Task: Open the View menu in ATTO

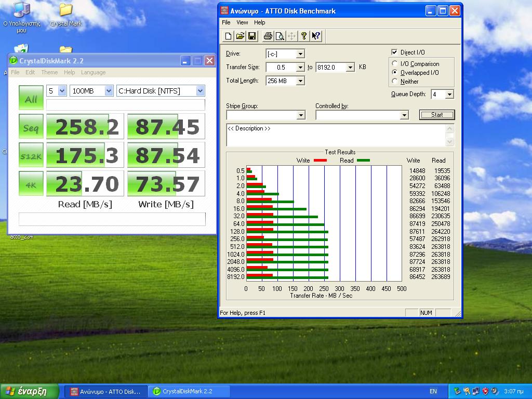Action: click(x=242, y=22)
